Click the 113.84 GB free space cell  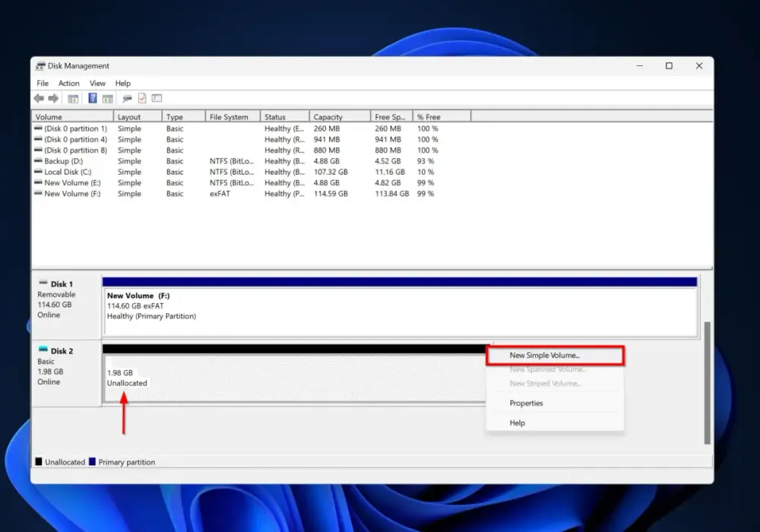(x=391, y=193)
